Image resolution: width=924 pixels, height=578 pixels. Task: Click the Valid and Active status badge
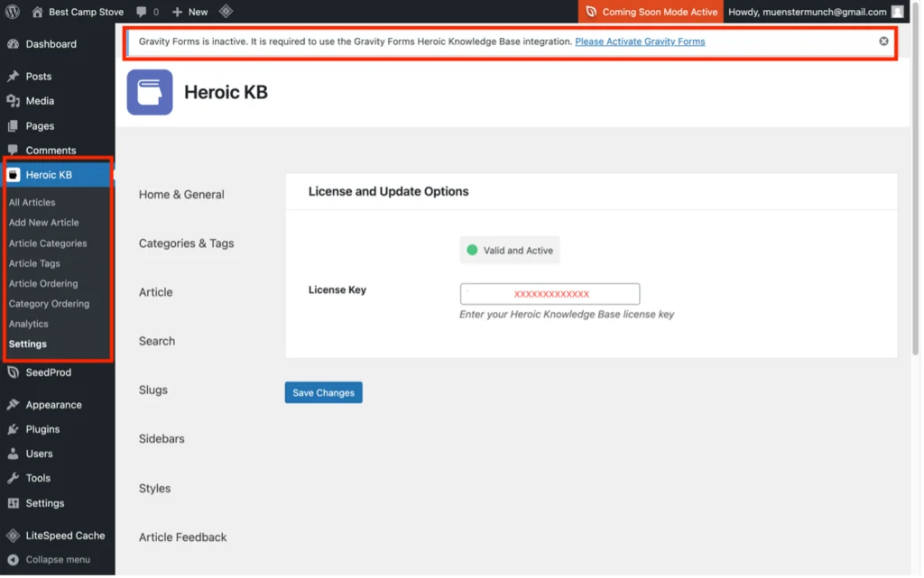[x=510, y=250]
